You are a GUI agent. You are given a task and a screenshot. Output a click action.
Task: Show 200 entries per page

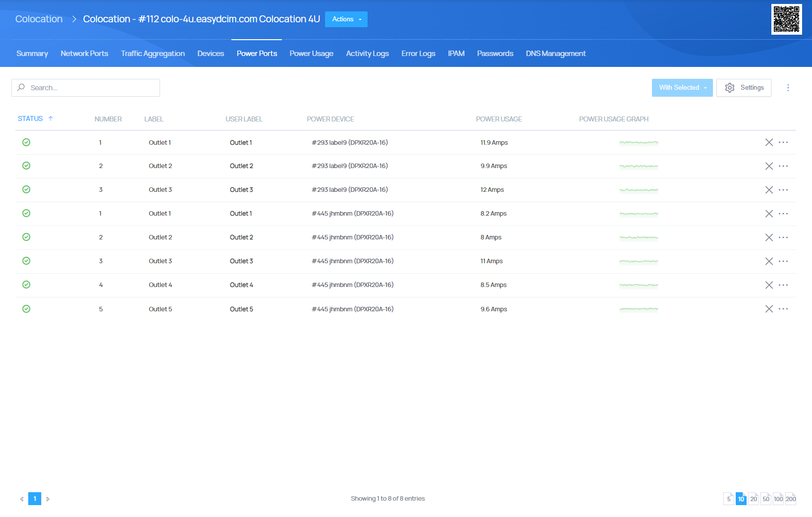click(x=791, y=499)
